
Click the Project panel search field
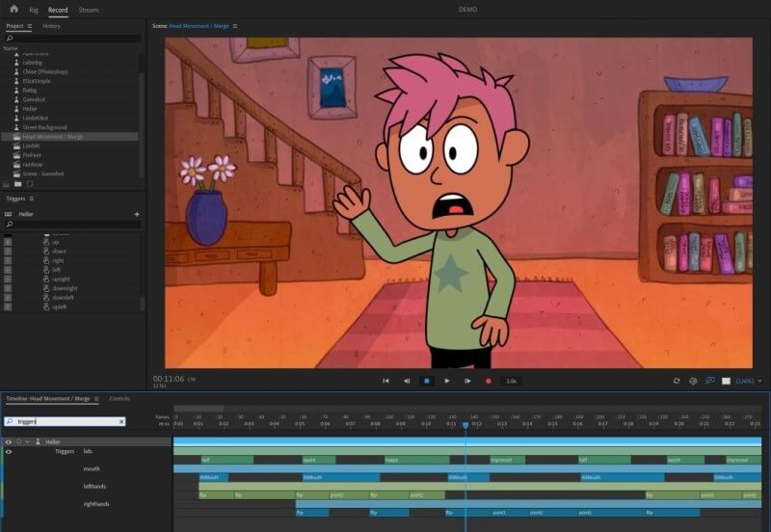tap(73, 38)
